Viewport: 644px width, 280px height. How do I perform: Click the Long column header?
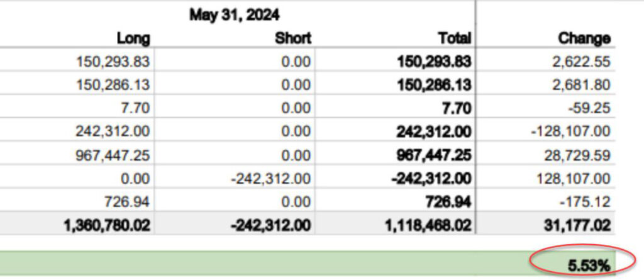click(x=133, y=38)
